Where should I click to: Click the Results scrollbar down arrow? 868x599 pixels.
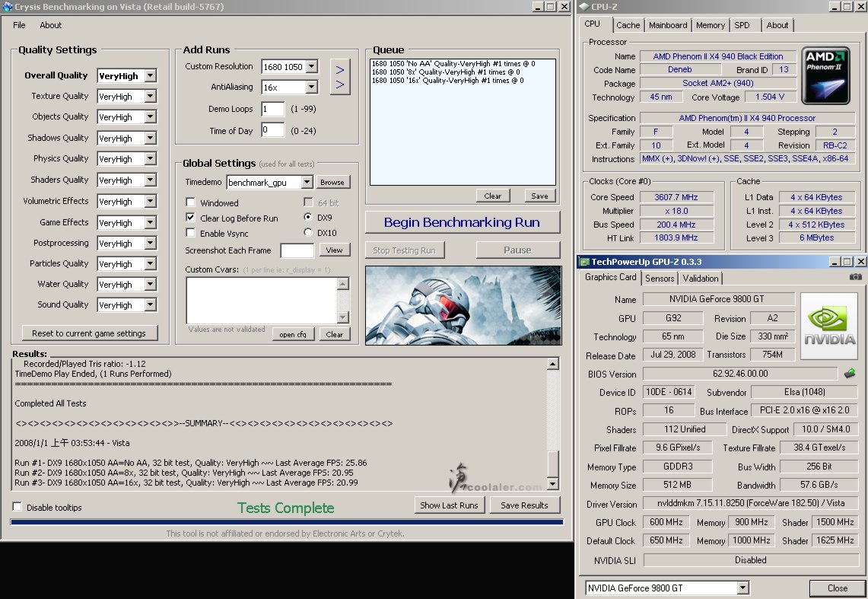tap(552, 484)
